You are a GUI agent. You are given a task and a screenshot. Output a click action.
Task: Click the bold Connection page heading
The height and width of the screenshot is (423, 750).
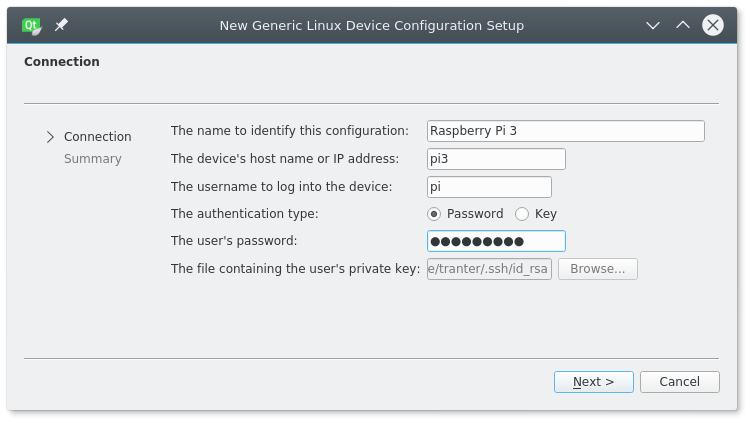click(x=62, y=62)
